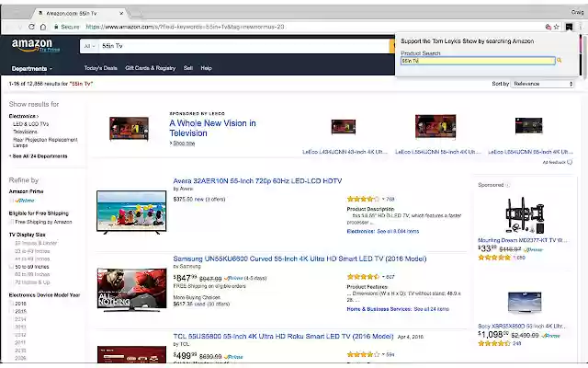Check Free Shipping by Amazon
Viewport: 588px width, 368px height.
[12, 222]
